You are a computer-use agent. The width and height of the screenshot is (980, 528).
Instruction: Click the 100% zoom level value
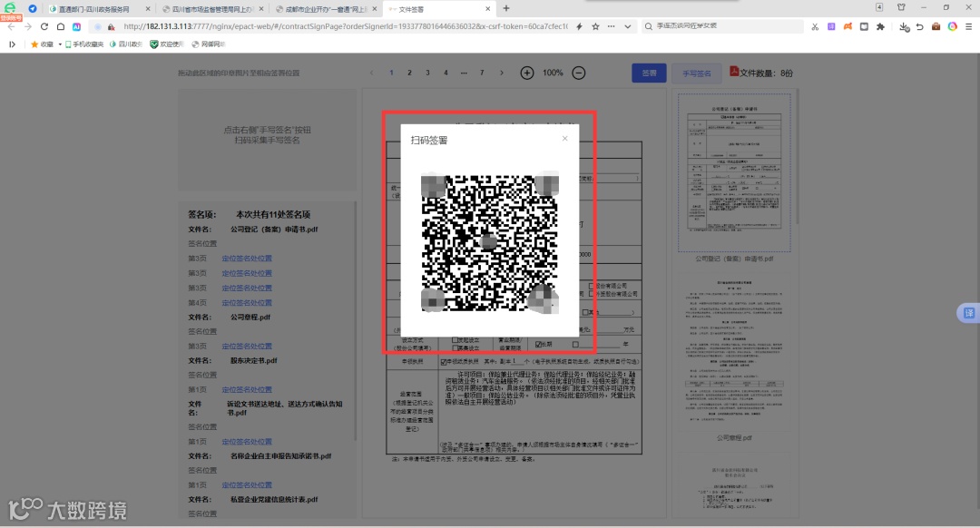tap(553, 73)
